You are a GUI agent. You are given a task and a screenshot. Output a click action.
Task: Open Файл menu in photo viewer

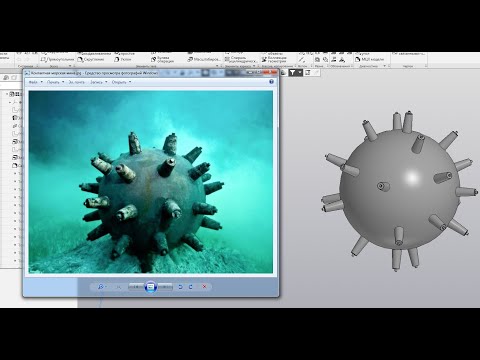tap(35, 82)
